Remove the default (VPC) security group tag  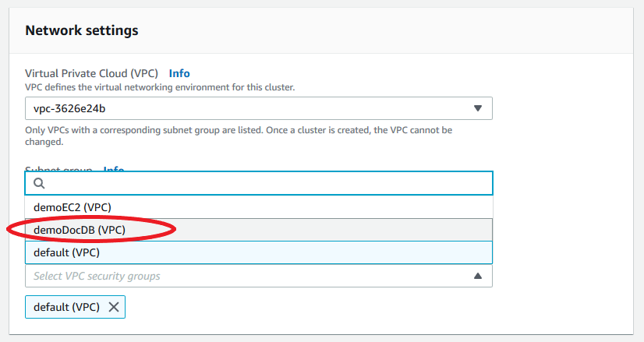tap(114, 307)
